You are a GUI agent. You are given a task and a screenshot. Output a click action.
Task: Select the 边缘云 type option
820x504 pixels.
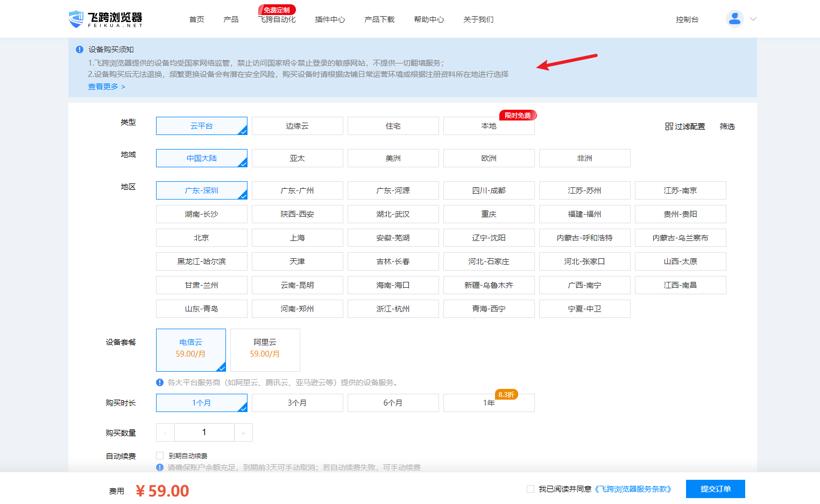click(297, 126)
